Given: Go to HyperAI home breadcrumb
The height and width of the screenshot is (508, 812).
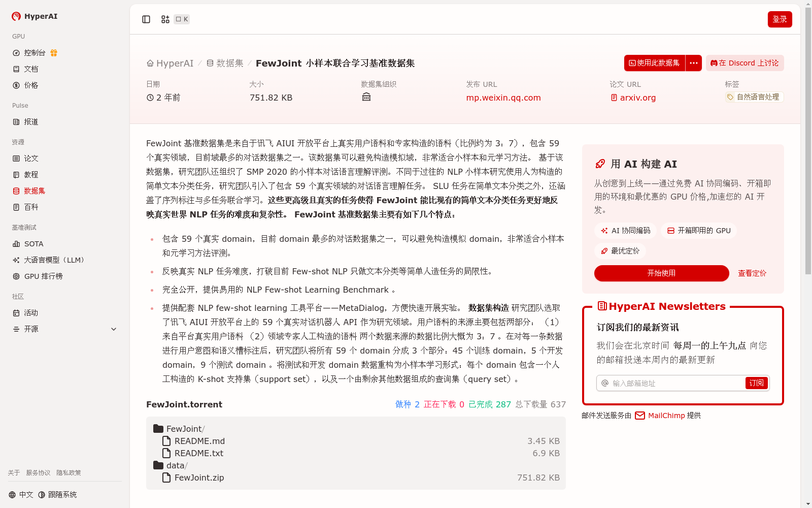Looking at the screenshot, I should pyautogui.click(x=170, y=63).
